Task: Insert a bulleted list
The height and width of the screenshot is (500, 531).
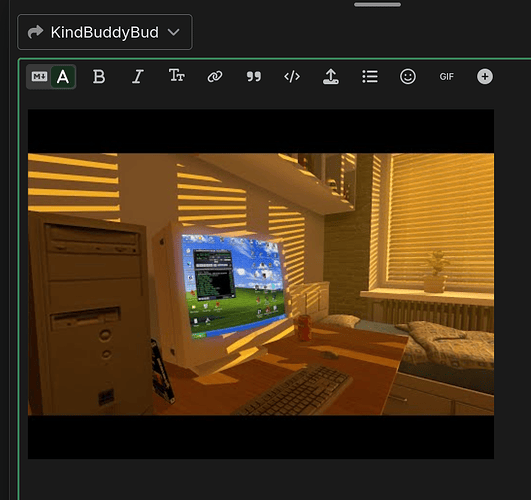Action: (370, 77)
